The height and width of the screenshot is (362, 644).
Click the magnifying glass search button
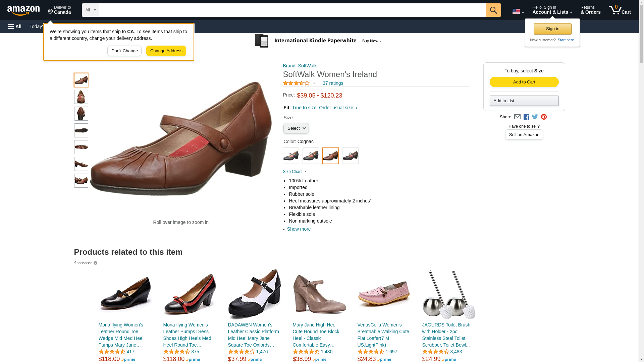[x=493, y=10]
